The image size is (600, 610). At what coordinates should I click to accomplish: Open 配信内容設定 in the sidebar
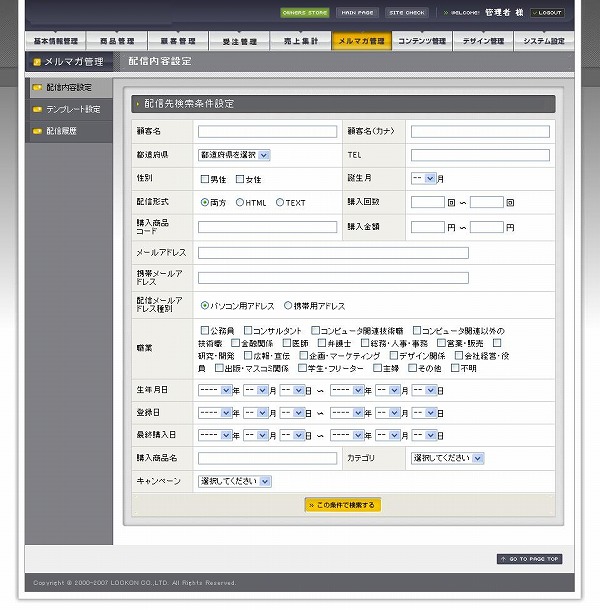[69, 88]
